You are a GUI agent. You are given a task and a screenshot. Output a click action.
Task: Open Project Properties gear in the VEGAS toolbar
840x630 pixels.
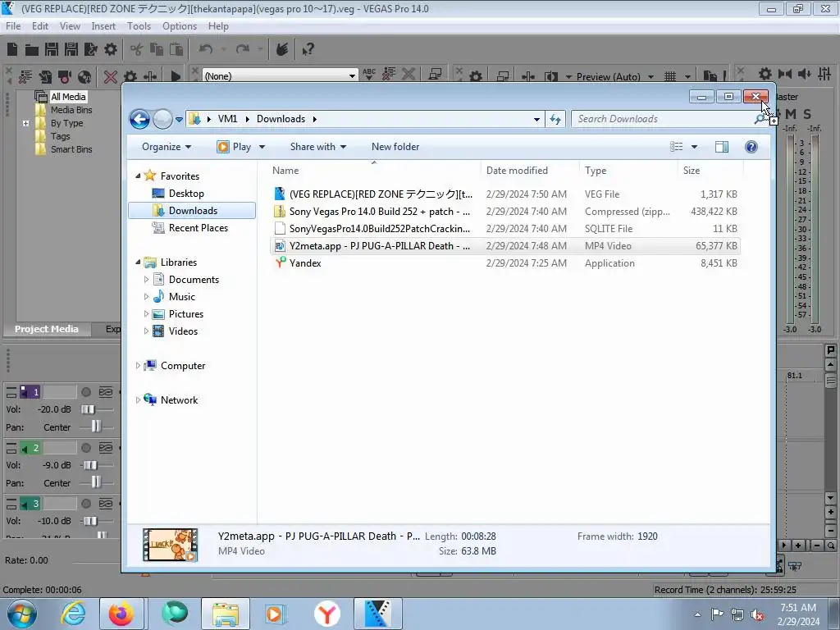click(x=111, y=49)
